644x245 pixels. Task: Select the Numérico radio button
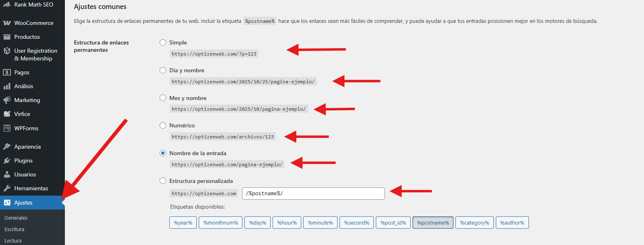(163, 125)
